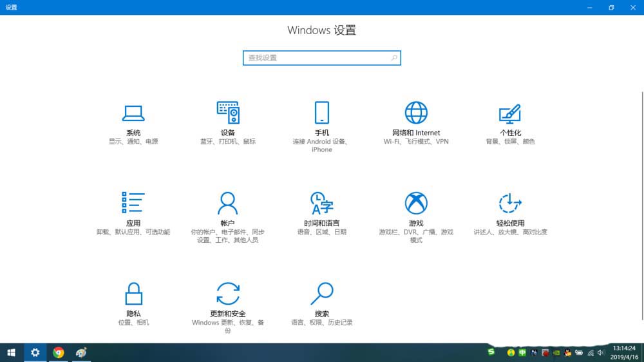The image size is (644, 362).
Task: Open the 手机 (Phone) settings icon
Action: tap(321, 113)
